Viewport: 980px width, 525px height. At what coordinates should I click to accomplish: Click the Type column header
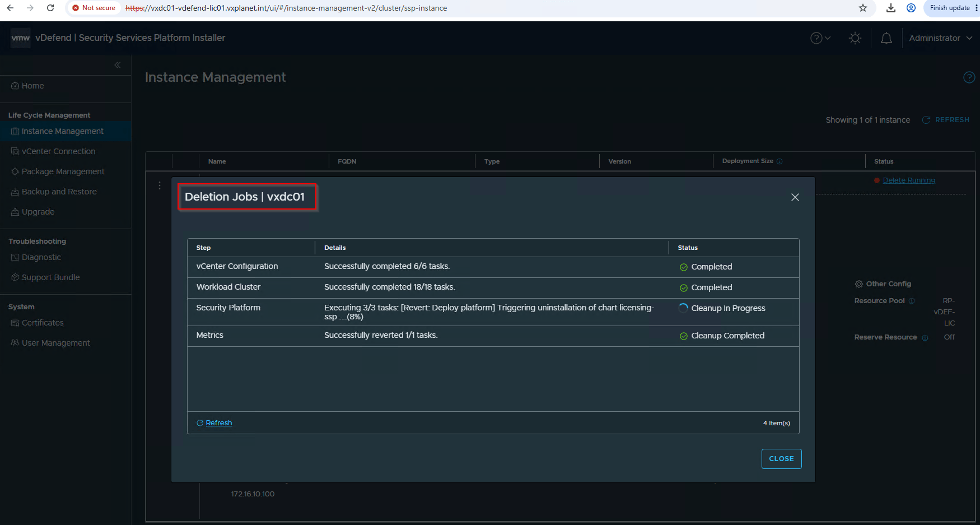pyautogui.click(x=492, y=161)
